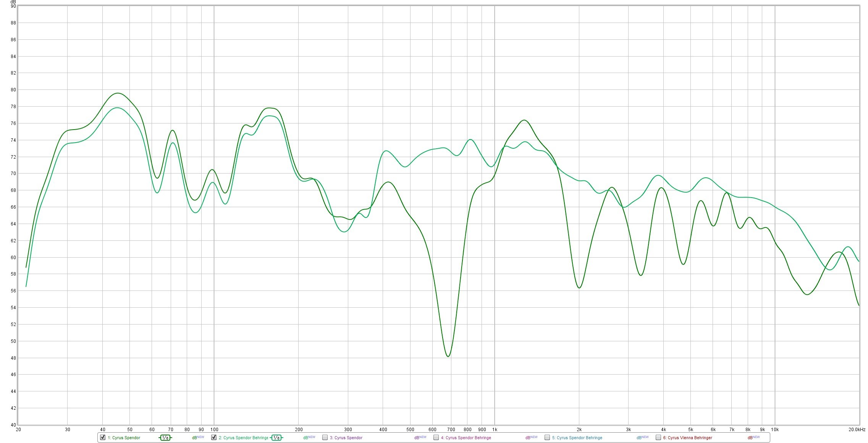Click the 1/6 smoothing icon for trace 2
The image size is (868, 443).
coord(276,438)
